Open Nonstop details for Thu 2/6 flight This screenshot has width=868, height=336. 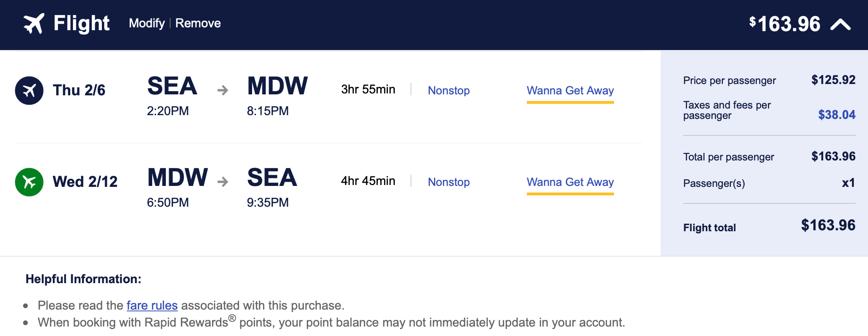click(449, 90)
